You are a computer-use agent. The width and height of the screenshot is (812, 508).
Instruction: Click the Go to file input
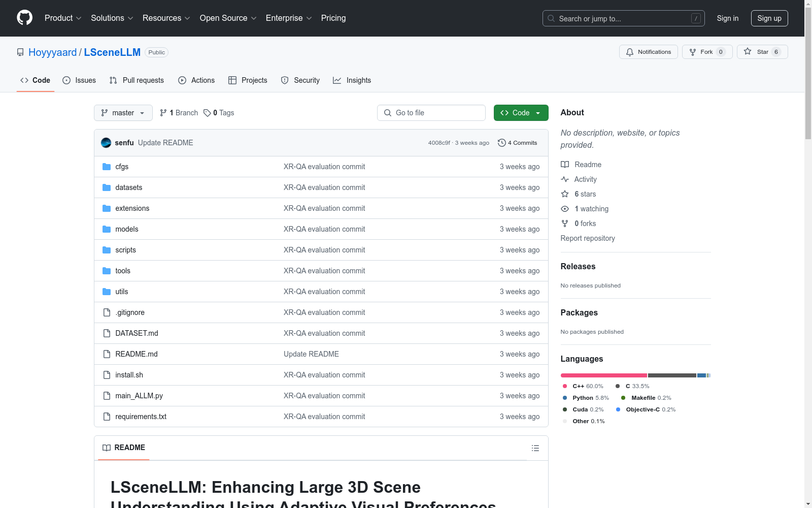click(431, 113)
